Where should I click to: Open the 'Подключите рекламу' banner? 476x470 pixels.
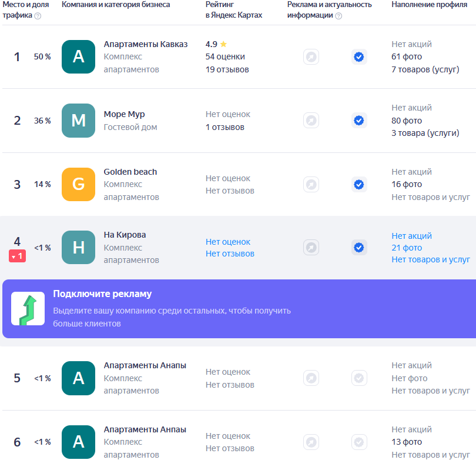(239, 309)
